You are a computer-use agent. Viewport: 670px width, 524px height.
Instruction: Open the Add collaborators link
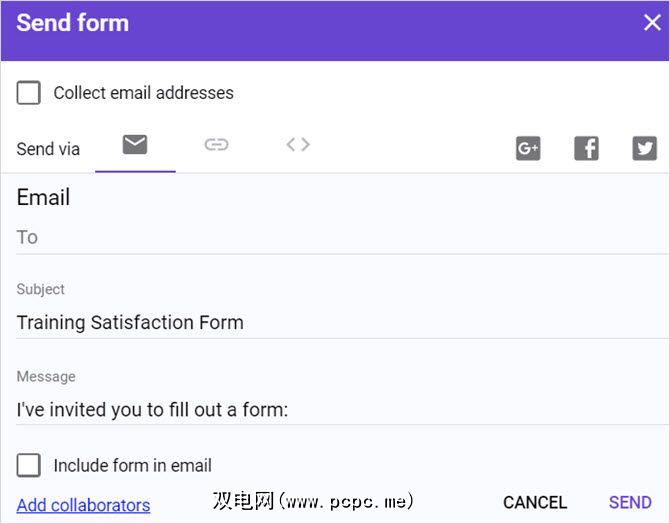point(83,505)
